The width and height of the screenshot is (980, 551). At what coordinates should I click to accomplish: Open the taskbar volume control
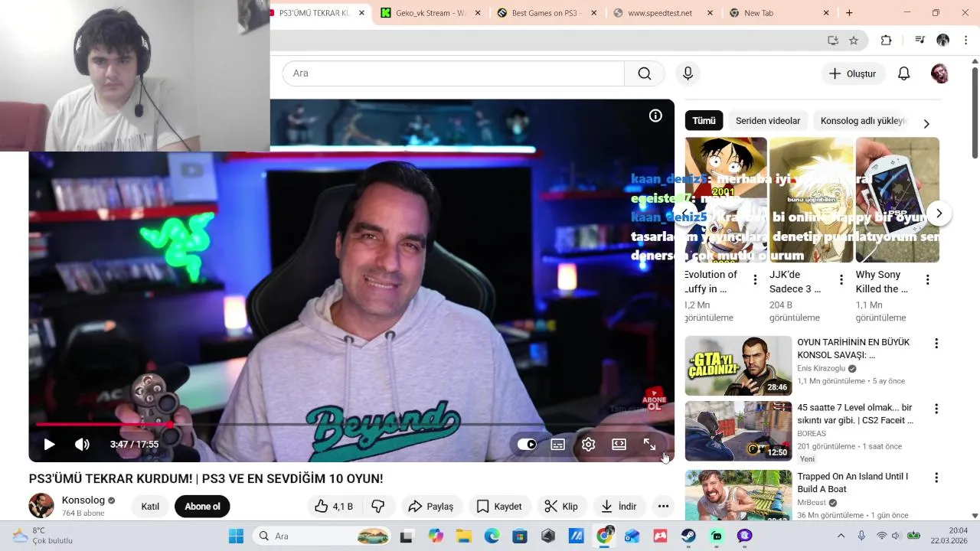pos(896,536)
